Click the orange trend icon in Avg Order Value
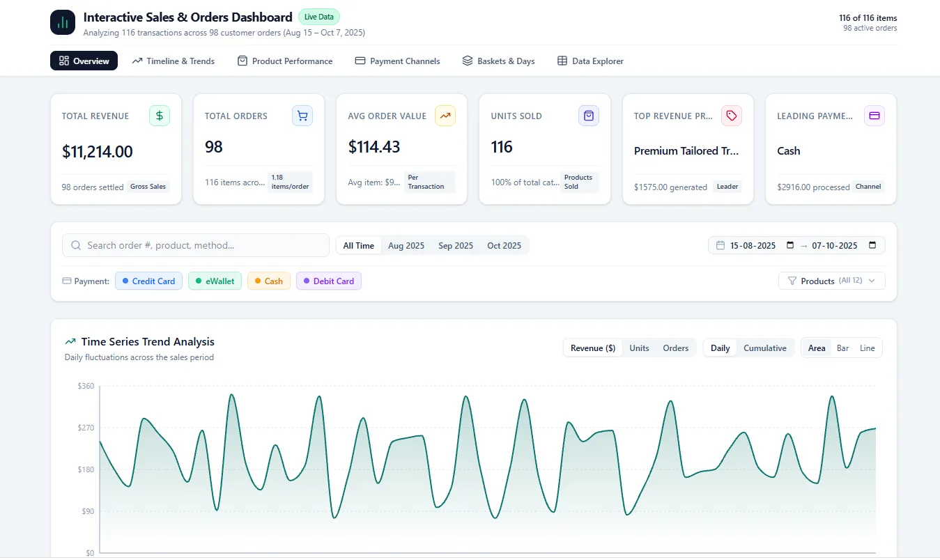The width and height of the screenshot is (940, 560). [445, 116]
